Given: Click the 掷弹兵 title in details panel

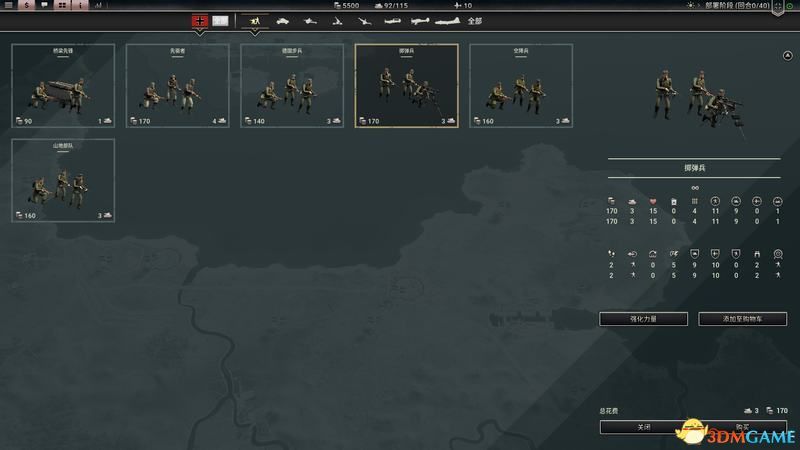Looking at the screenshot, I should click(694, 167).
